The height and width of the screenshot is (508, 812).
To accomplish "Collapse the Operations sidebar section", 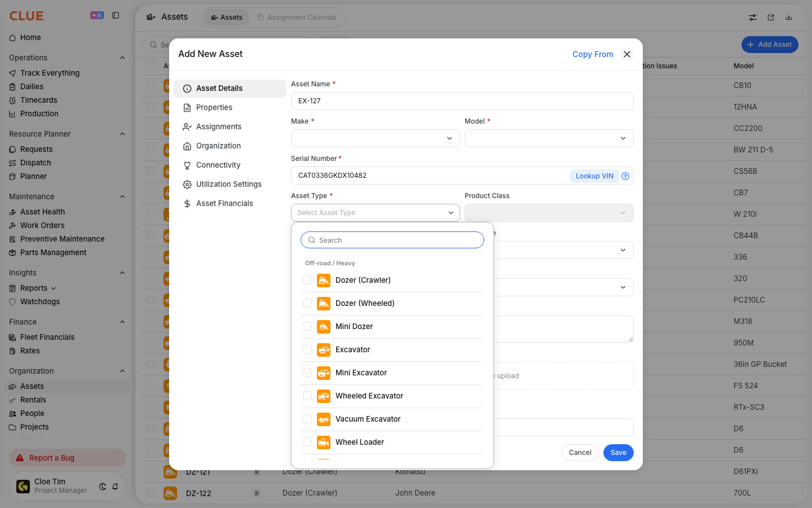I will pos(122,58).
